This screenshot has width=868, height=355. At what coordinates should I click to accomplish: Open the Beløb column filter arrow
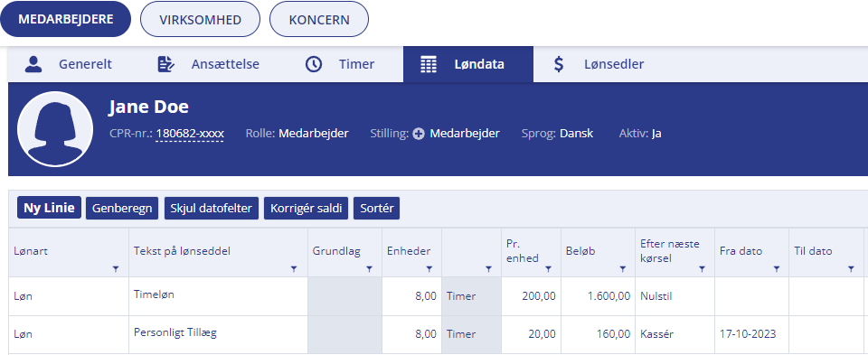[623, 269]
